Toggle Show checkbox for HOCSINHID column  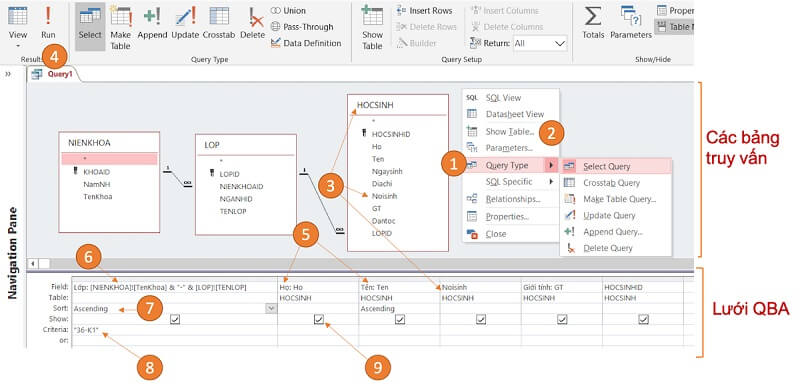click(x=644, y=319)
